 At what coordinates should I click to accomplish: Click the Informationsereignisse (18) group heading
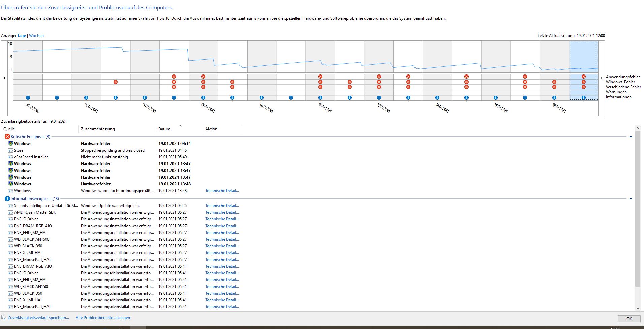(35, 199)
